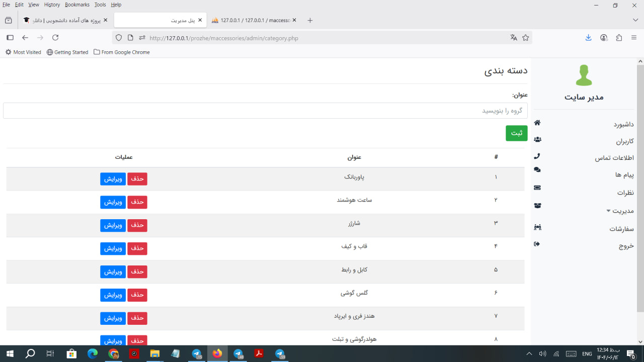Reload the current page
The width and height of the screenshot is (644, 362).
55,38
